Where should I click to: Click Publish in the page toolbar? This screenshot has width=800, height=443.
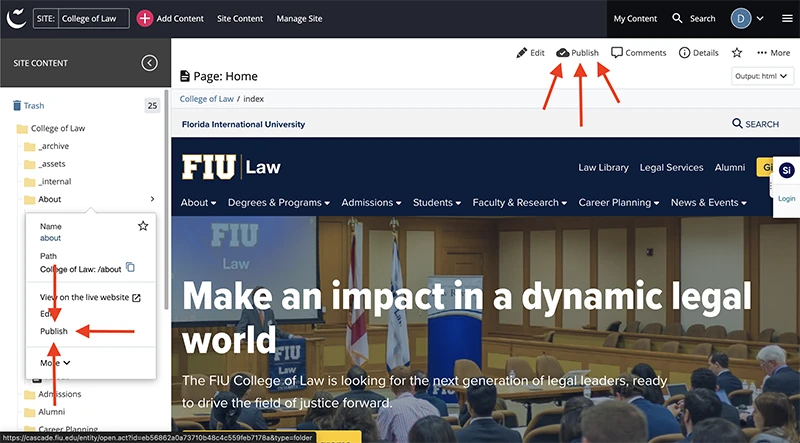tap(577, 52)
